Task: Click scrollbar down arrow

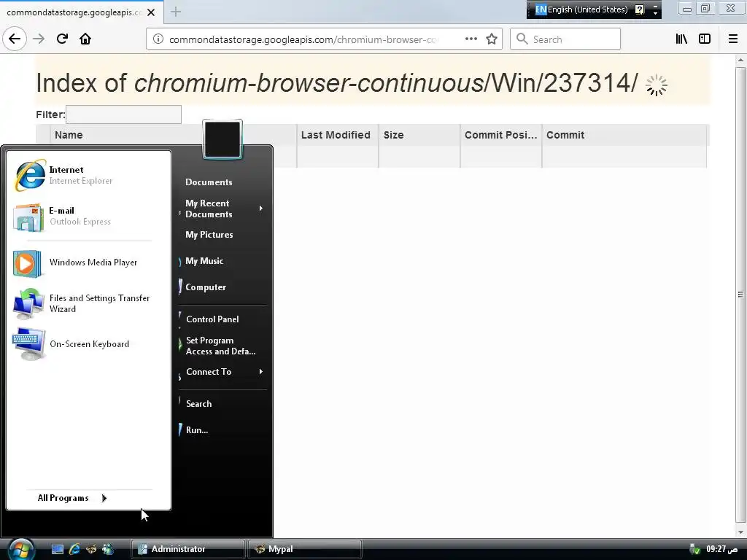Action: pos(740,532)
